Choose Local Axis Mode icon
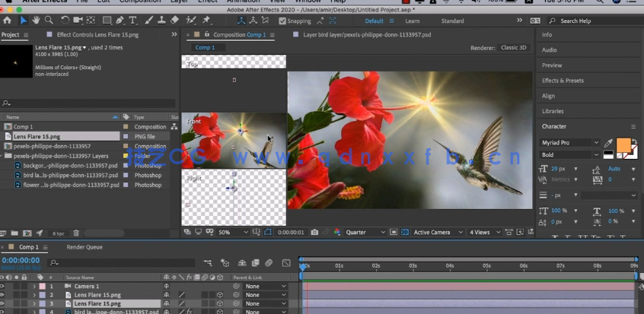Screen dimensions: 644x314 coord(241,21)
